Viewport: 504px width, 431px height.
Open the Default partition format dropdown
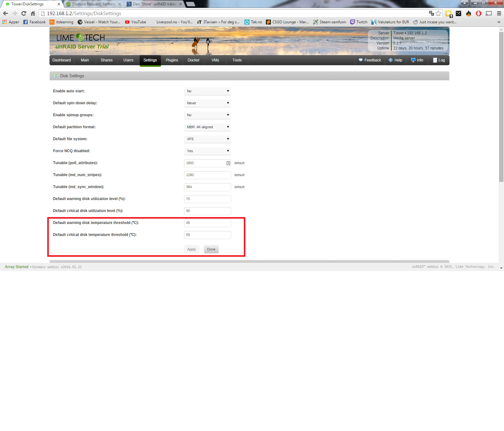(x=207, y=127)
